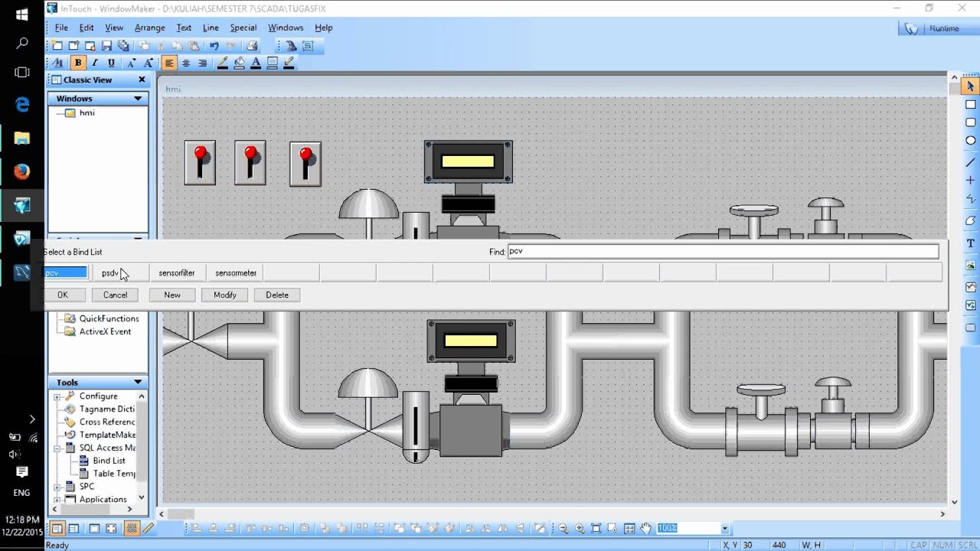
Task: Select the Real-time Trend tool
Action: pyautogui.click(x=971, y=287)
